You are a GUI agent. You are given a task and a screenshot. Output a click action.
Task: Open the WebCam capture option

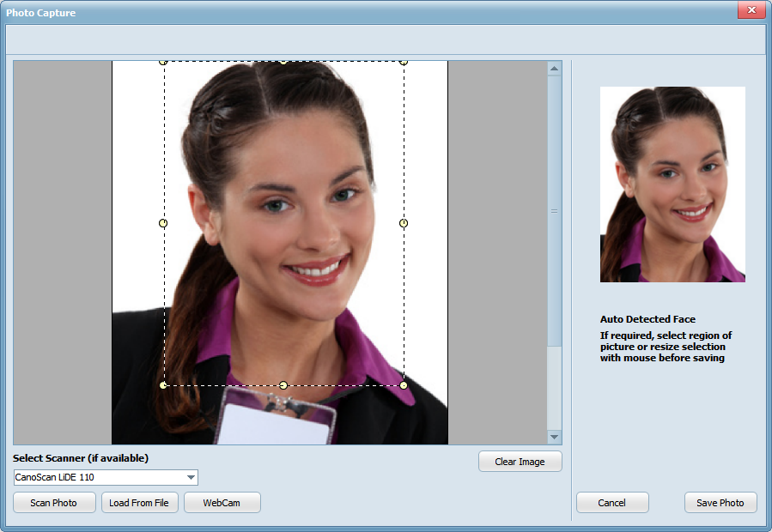click(222, 503)
